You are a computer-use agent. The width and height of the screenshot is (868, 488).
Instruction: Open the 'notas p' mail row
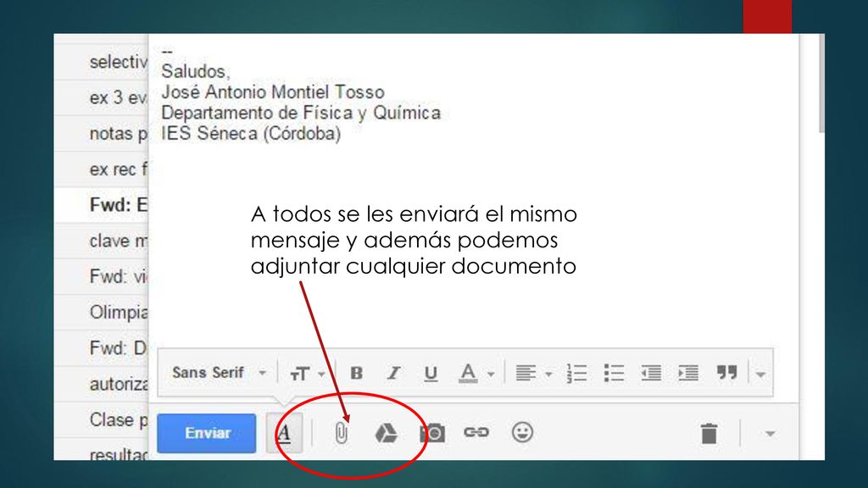(102, 133)
